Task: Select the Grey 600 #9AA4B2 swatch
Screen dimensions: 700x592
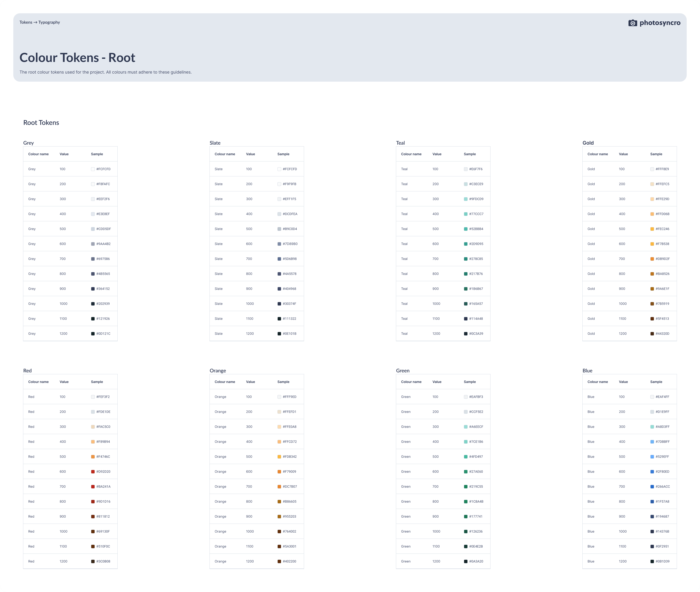Action: (93, 244)
